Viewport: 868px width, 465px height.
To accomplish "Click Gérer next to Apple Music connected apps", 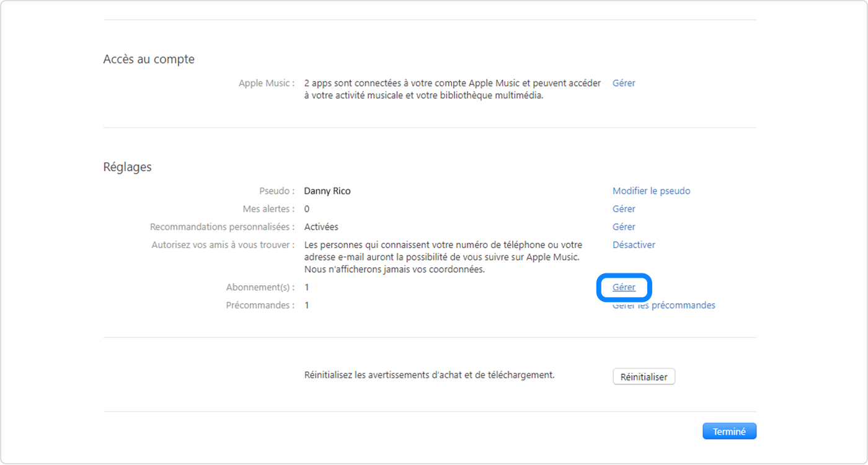I will point(623,82).
